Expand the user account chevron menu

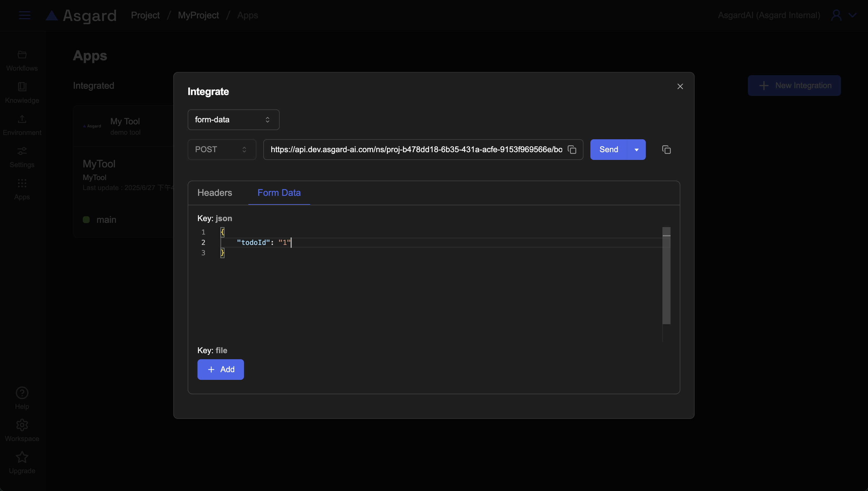pos(852,15)
